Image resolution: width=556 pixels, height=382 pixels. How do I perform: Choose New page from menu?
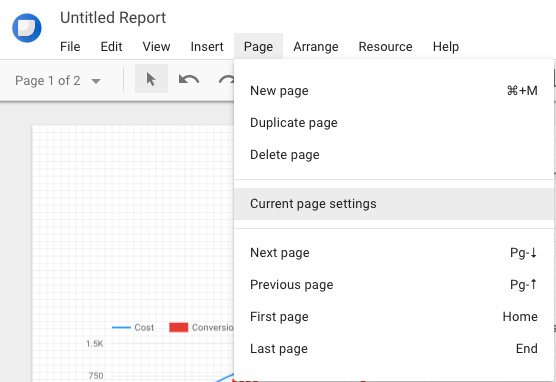394,91
